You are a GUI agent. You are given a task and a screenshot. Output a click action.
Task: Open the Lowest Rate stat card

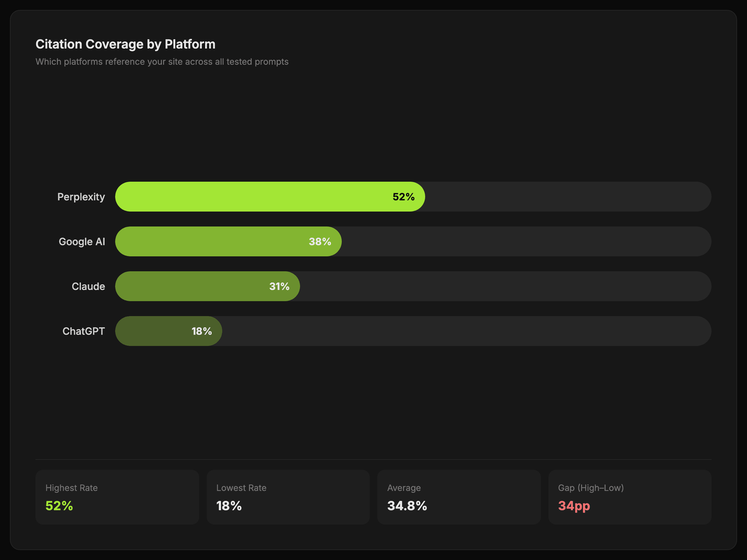288,497
